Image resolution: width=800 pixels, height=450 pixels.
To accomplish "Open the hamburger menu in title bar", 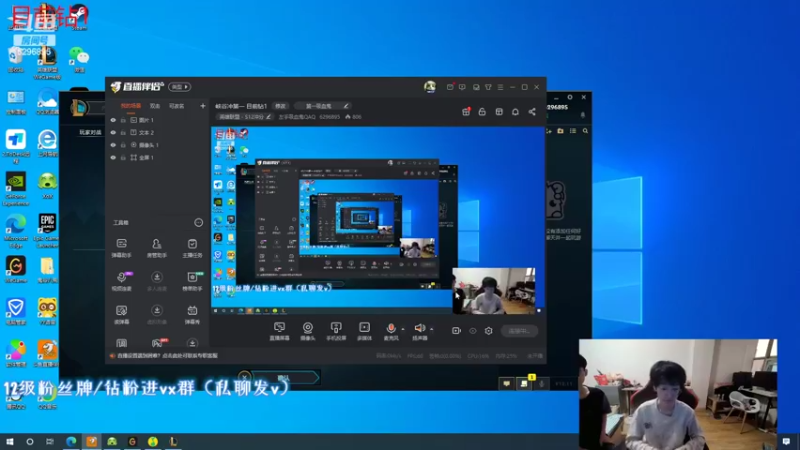I will [x=500, y=87].
